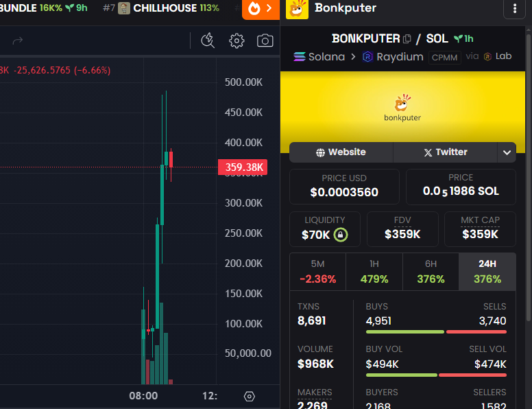Click the PRICE USD $0.0003560 box
The height and width of the screenshot is (409, 532).
click(x=344, y=187)
